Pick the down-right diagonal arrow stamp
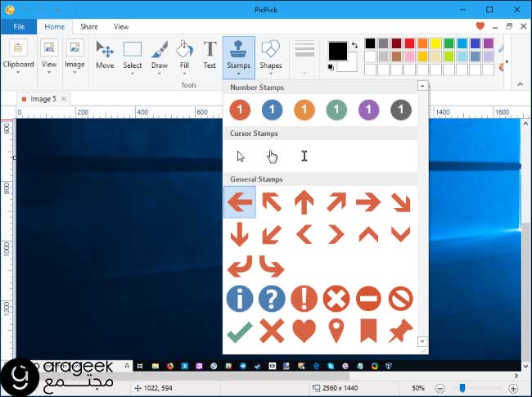The width and height of the screenshot is (532, 397). (401, 202)
